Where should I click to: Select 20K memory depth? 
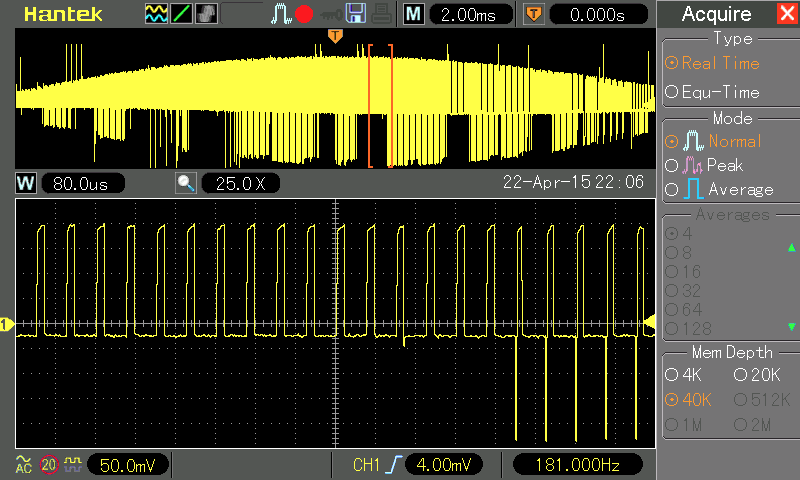757,375
